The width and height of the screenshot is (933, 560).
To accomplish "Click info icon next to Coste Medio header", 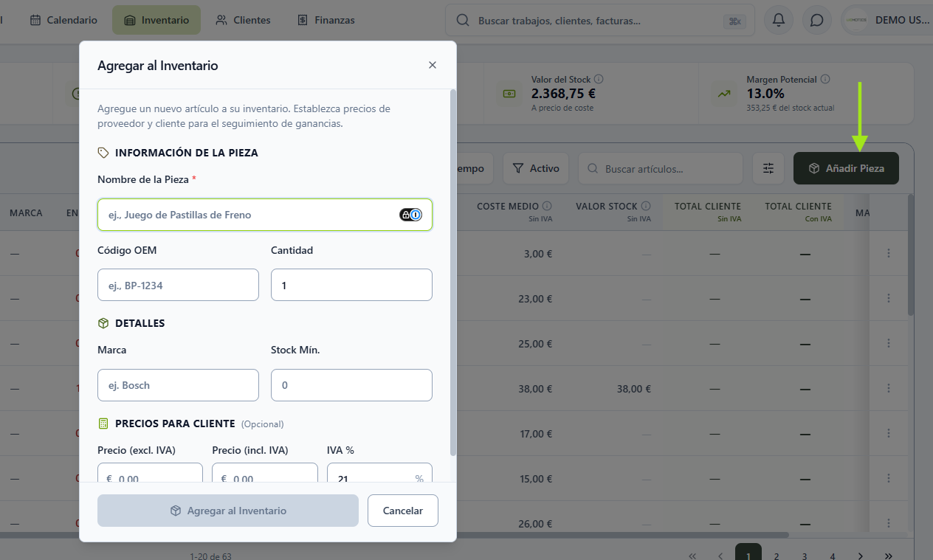I will point(547,206).
